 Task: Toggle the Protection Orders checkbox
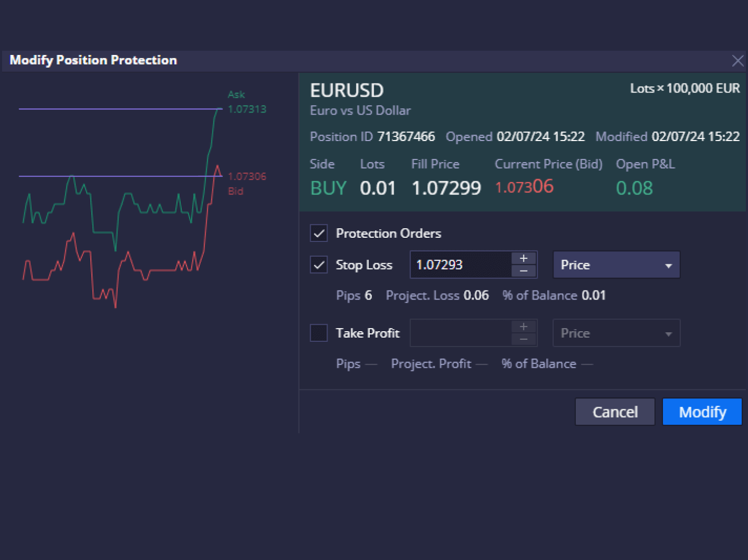click(x=319, y=234)
